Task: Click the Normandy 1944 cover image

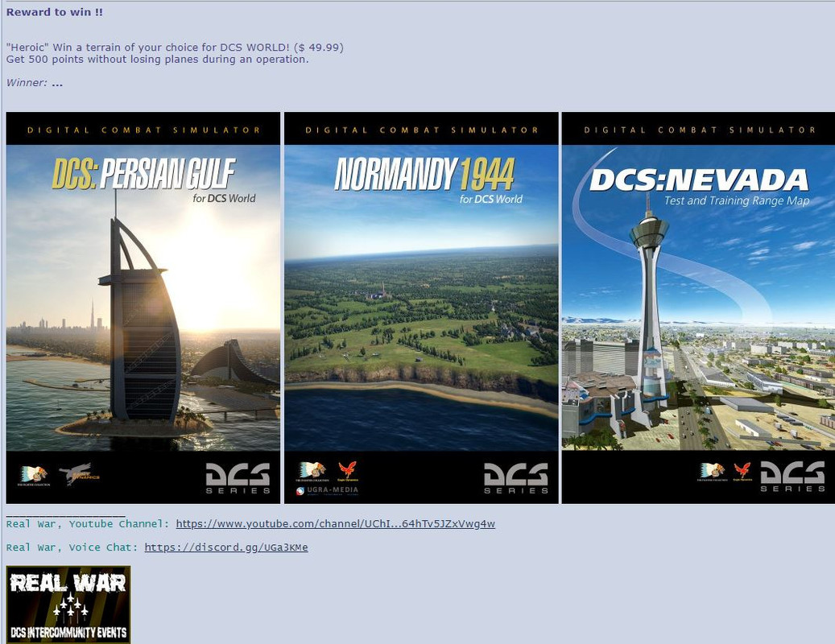Action: [x=421, y=308]
